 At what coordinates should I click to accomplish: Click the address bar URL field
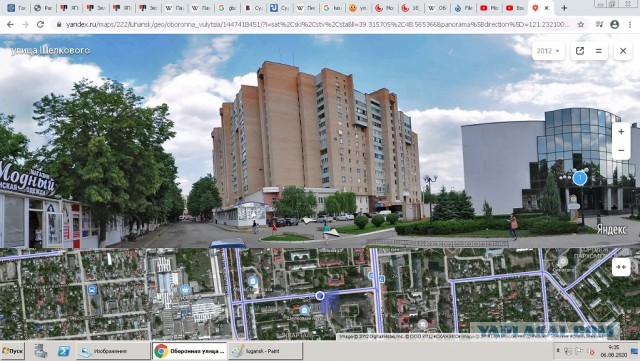coord(317,25)
